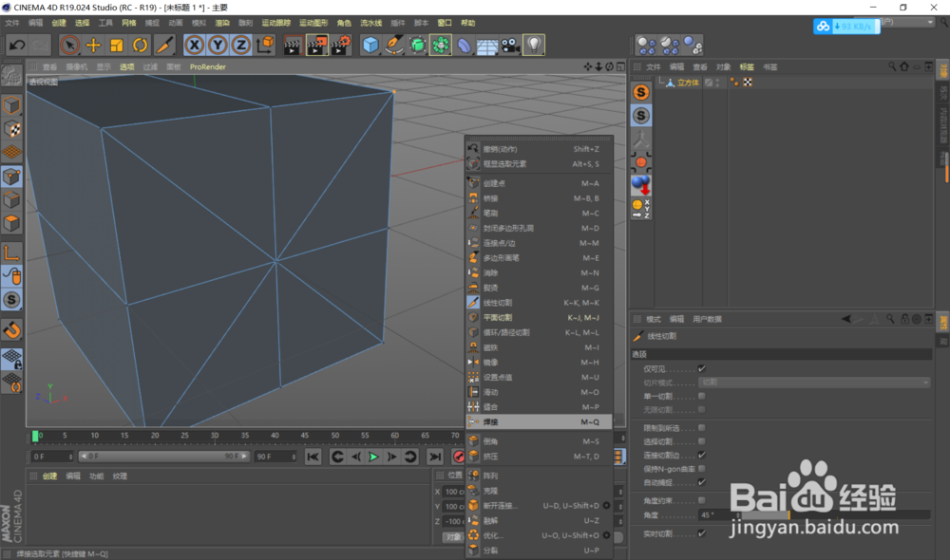Image resolution: width=950 pixels, height=560 pixels.
Task: Disable the Y axis lock toggle
Action: pos(216,45)
